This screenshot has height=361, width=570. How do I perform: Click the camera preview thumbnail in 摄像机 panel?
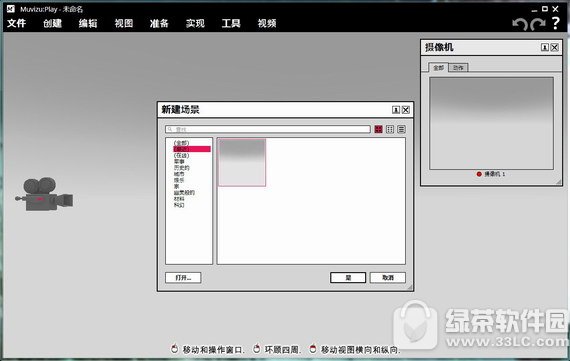pyautogui.click(x=491, y=123)
